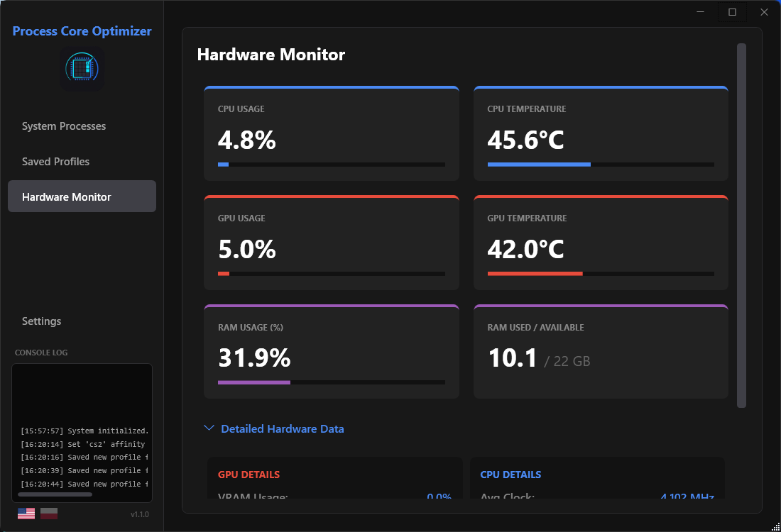
Task: Click the '/ 22 GB' total RAM text
Action: pyautogui.click(x=567, y=361)
